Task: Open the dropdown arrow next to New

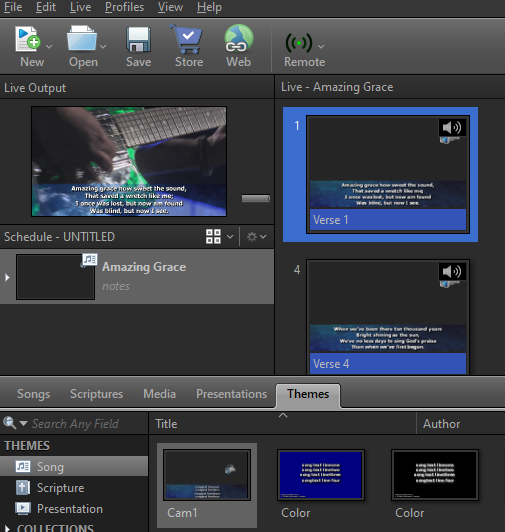Action: point(49,46)
